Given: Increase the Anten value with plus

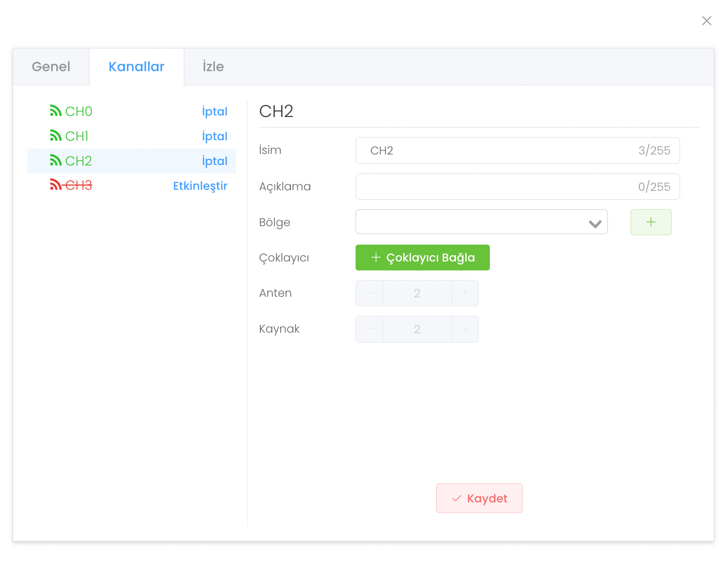Looking at the screenshot, I should 465,293.
